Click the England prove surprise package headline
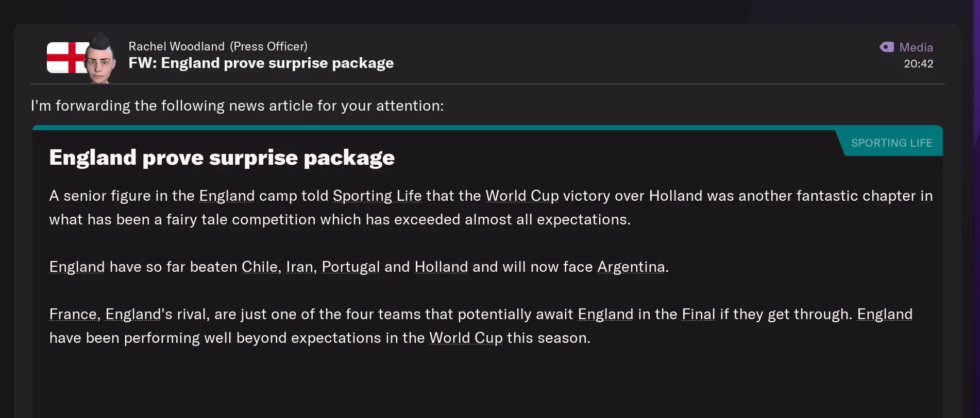This screenshot has height=418, width=980. point(222,158)
